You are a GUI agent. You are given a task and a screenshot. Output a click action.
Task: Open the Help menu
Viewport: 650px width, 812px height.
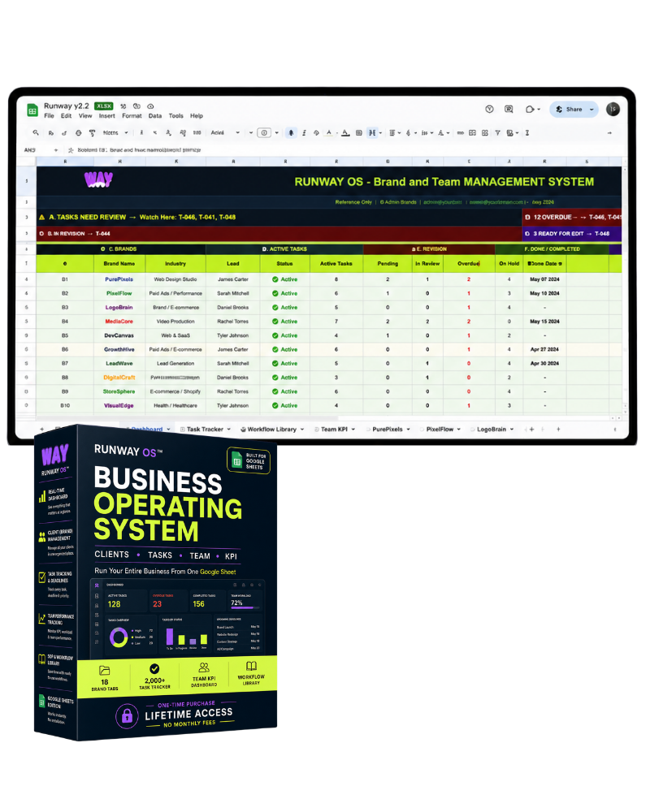tap(197, 116)
